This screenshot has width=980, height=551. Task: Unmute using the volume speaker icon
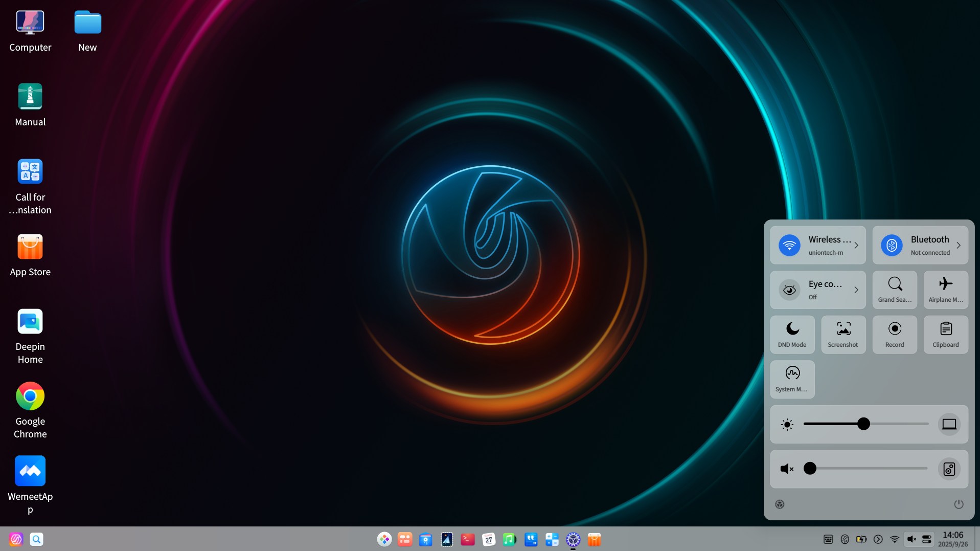[x=787, y=469]
